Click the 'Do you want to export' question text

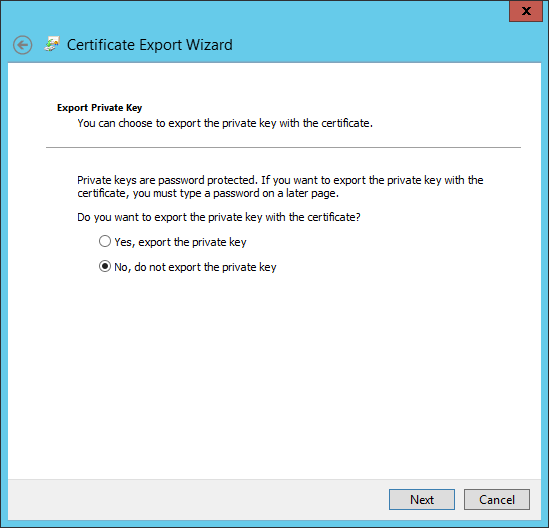pyautogui.click(x=219, y=217)
